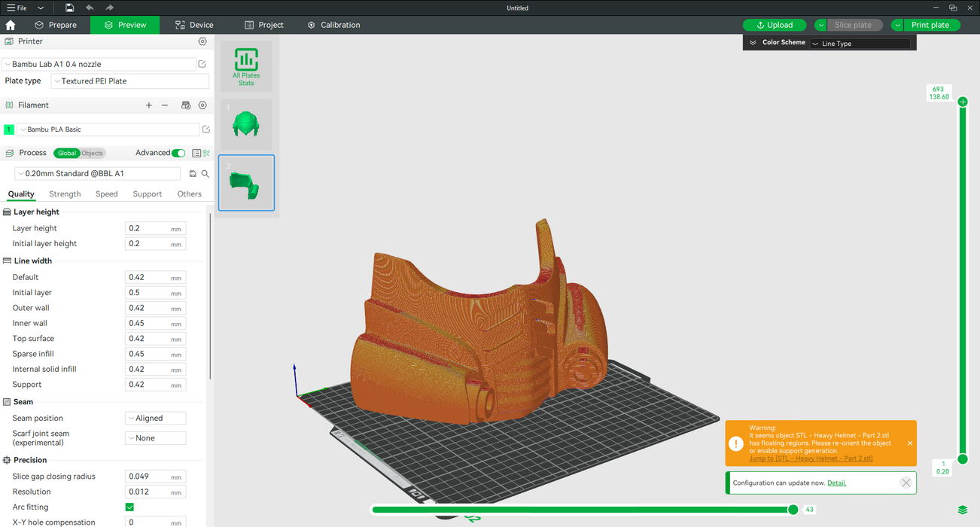Add a filament with plus icon
980x527 pixels.
click(148, 105)
